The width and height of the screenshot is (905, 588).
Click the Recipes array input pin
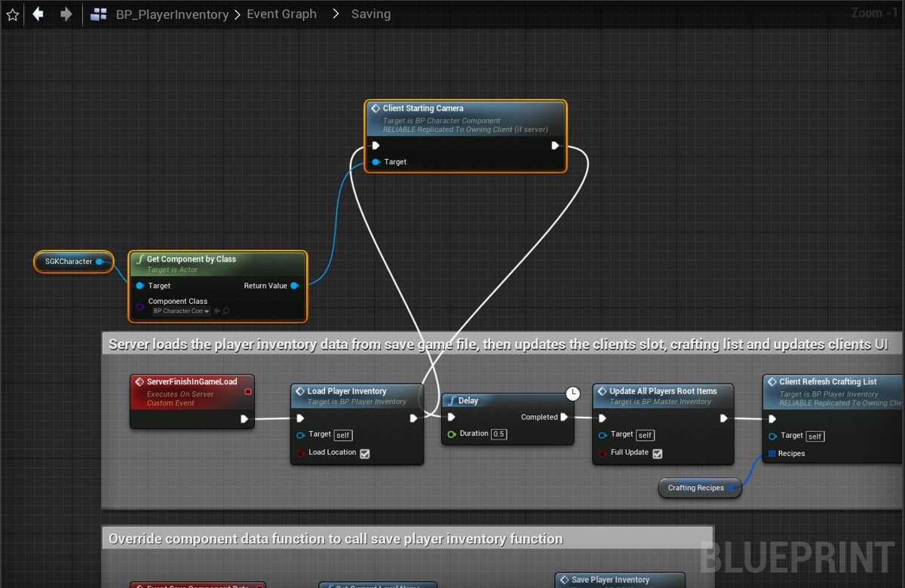(x=772, y=454)
